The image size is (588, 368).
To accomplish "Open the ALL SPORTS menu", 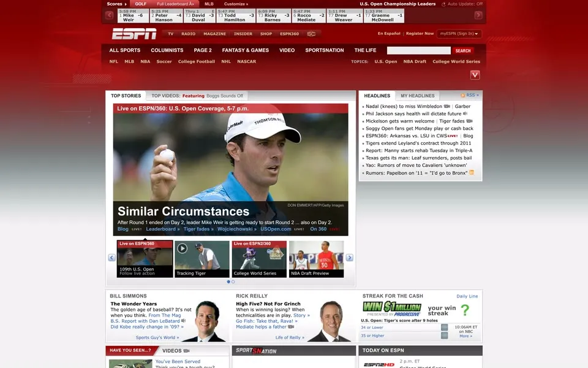I will pyautogui.click(x=124, y=50).
